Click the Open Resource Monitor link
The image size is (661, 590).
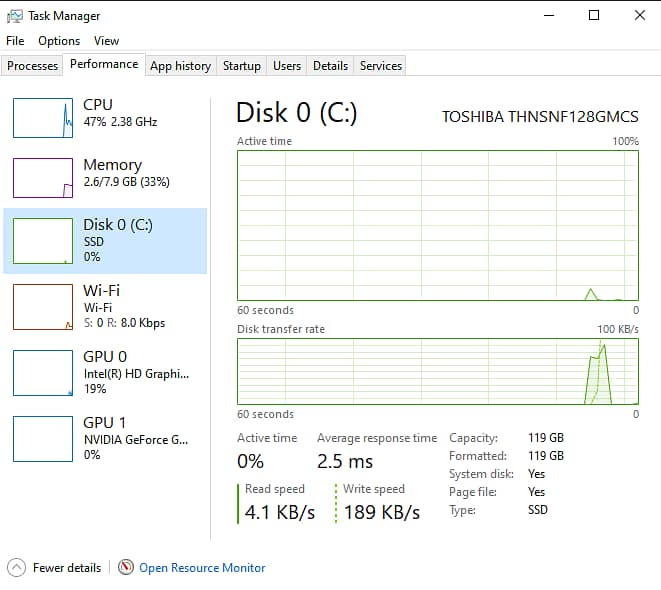coord(202,568)
